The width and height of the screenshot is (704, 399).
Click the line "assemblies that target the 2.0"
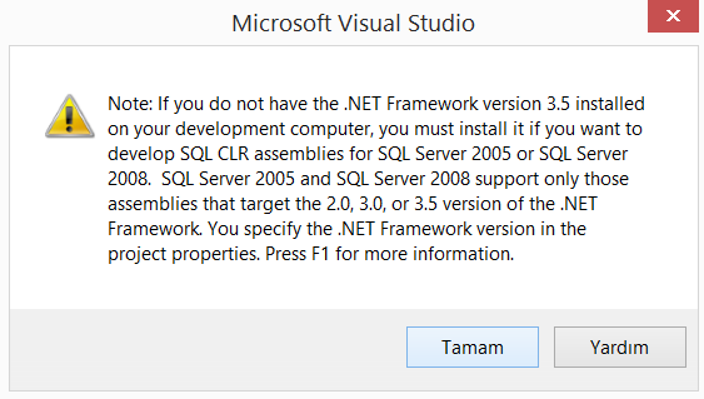click(352, 204)
